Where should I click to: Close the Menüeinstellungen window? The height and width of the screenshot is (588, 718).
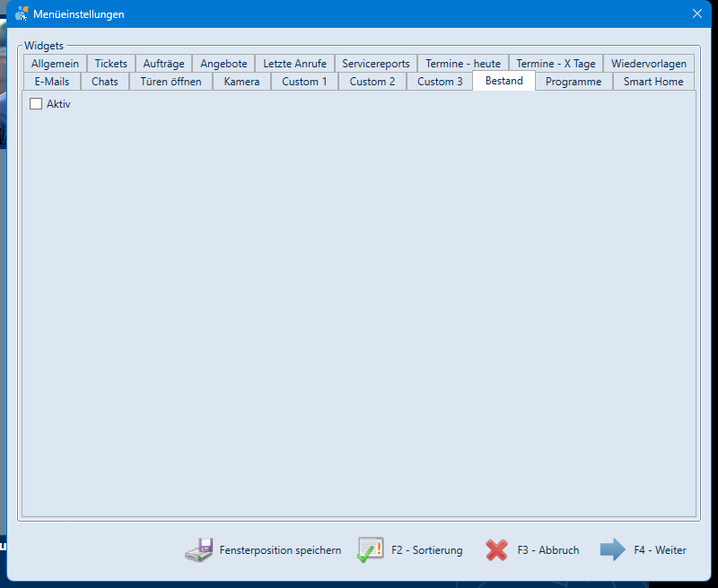coord(697,13)
